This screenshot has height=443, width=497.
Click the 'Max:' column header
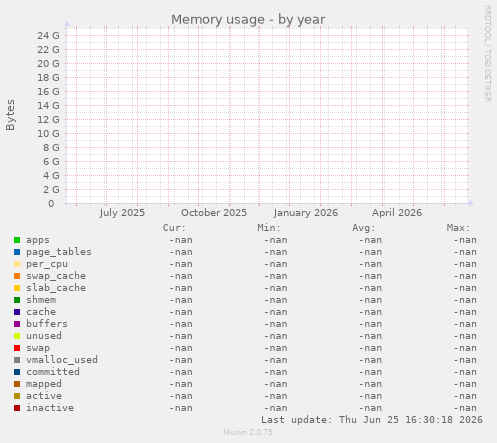coord(458,228)
